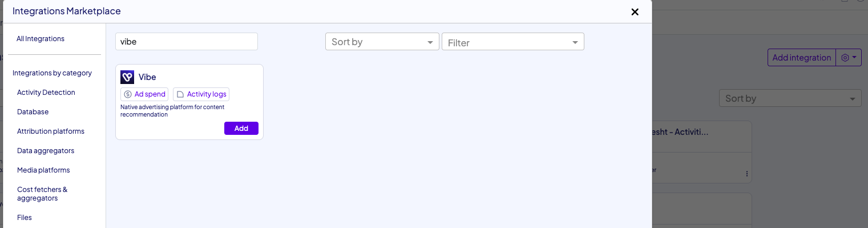This screenshot has width=868, height=228.
Task: Select Activity Detection category
Action: click(46, 93)
